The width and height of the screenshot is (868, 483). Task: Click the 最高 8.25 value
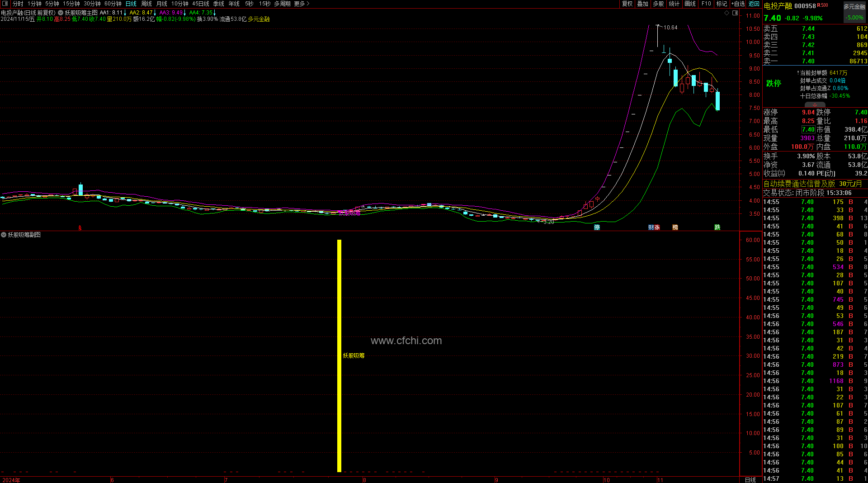808,121
